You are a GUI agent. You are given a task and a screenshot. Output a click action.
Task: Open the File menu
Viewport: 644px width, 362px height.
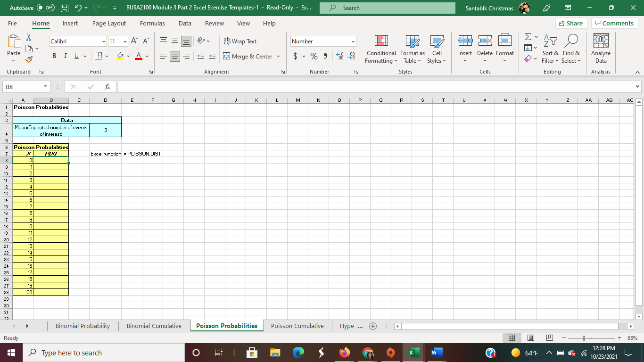[12, 23]
